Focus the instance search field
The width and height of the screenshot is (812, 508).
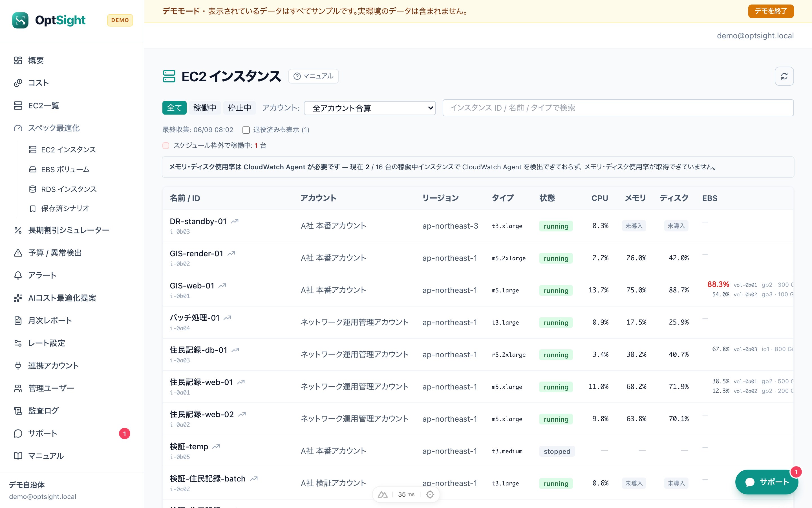618,108
